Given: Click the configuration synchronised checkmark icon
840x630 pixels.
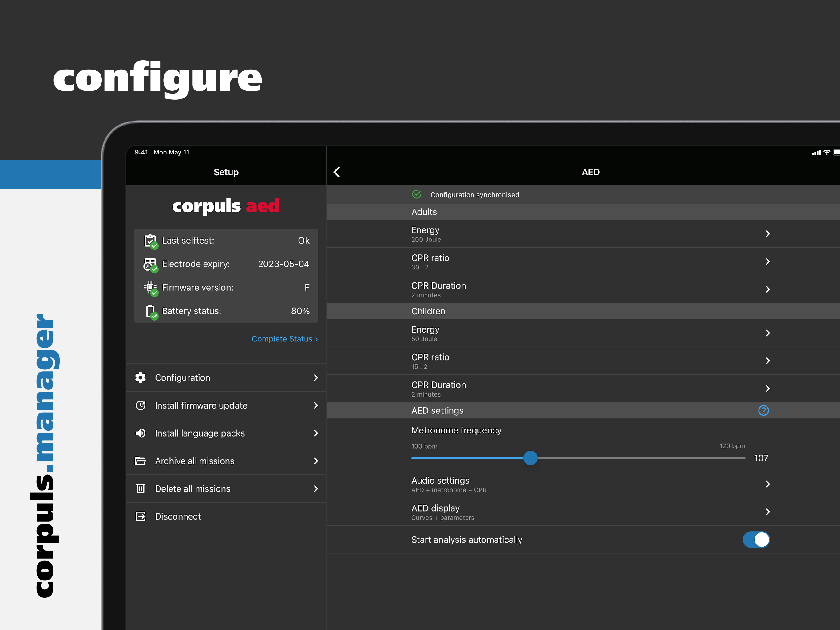Looking at the screenshot, I should 417,194.
